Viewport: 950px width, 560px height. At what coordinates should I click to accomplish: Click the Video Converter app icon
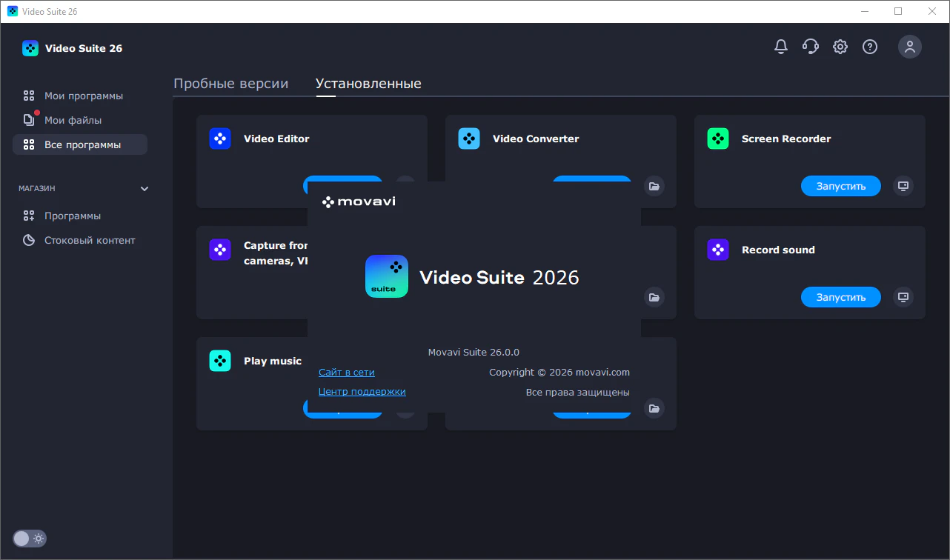click(469, 139)
